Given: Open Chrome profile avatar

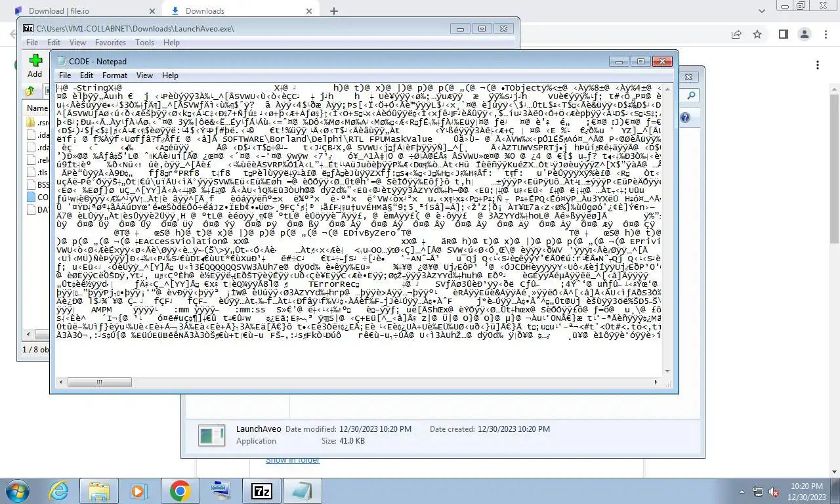Looking at the screenshot, I should (x=804, y=34).
